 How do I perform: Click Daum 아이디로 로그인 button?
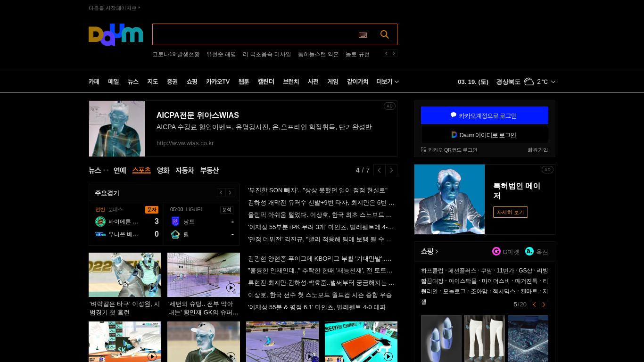click(x=485, y=135)
